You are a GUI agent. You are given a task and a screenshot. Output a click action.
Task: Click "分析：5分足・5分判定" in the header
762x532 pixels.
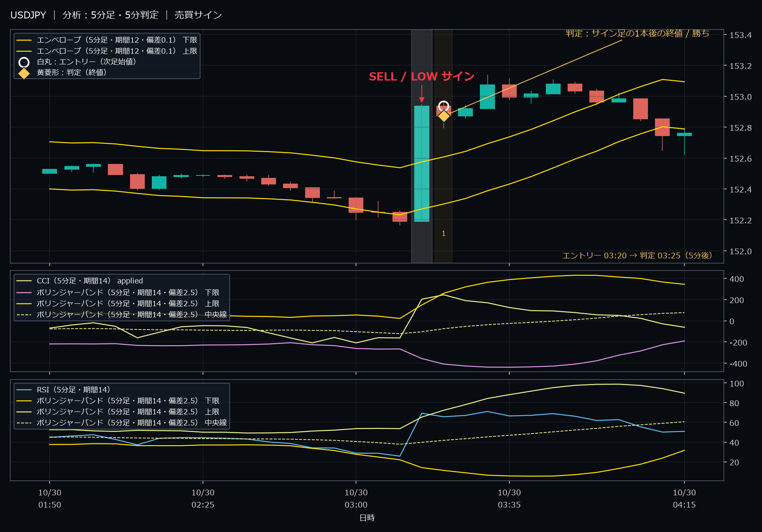[110, 15]
